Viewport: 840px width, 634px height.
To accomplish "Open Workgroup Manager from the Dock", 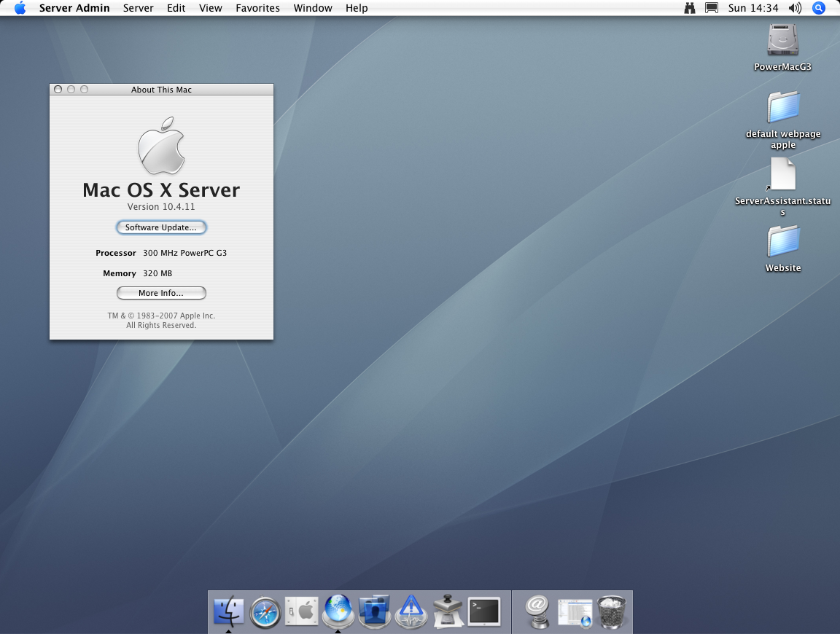I will pyautogui.click(x=375, y=611).
